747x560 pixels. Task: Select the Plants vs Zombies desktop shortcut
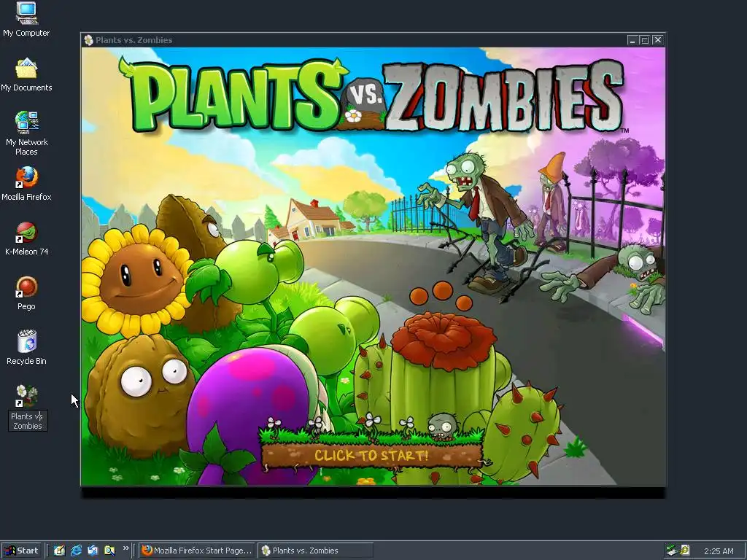tap(27, 408)
